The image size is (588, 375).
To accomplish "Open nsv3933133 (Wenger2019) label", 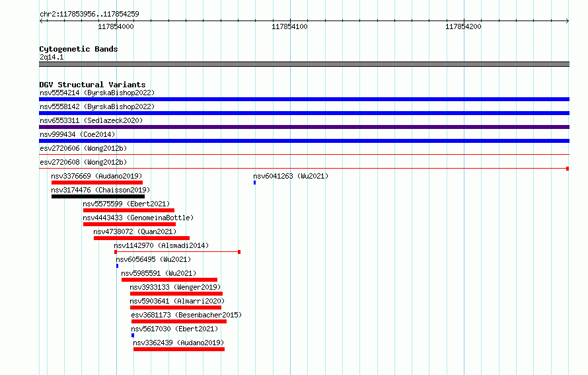I will point(175,287).
